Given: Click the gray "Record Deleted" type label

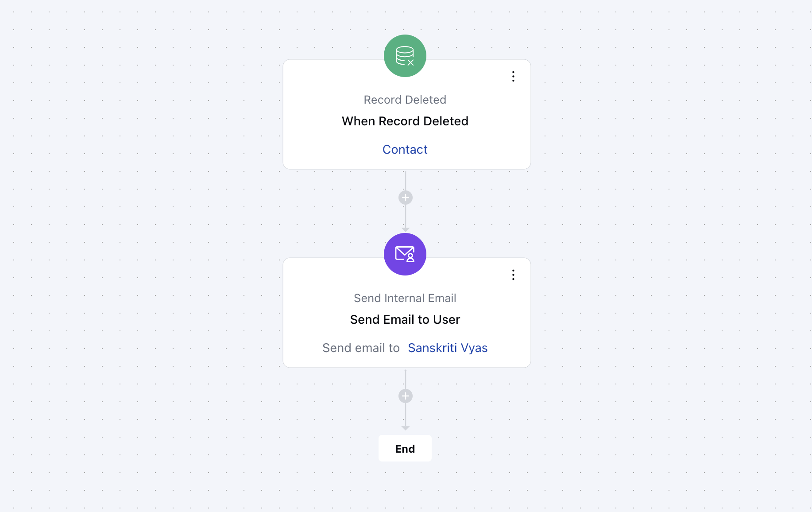Looking at the screenshot, I should tap(405, 100).
